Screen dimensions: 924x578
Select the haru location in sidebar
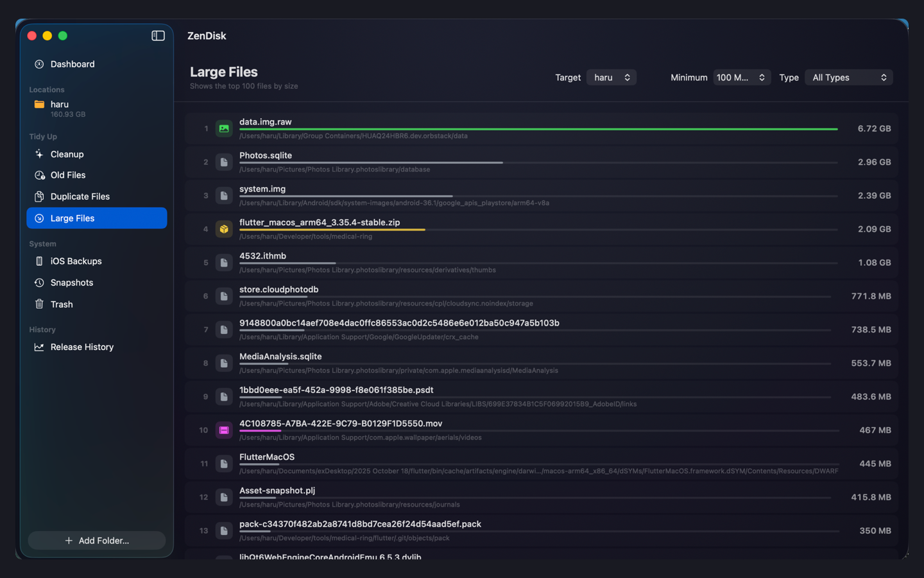pos(97,109)
